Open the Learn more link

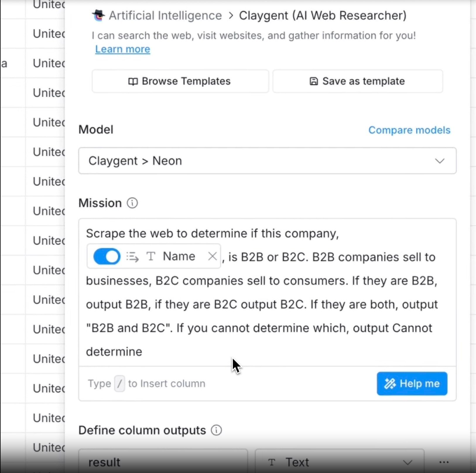pyautogui.click(x=123, y=49)
